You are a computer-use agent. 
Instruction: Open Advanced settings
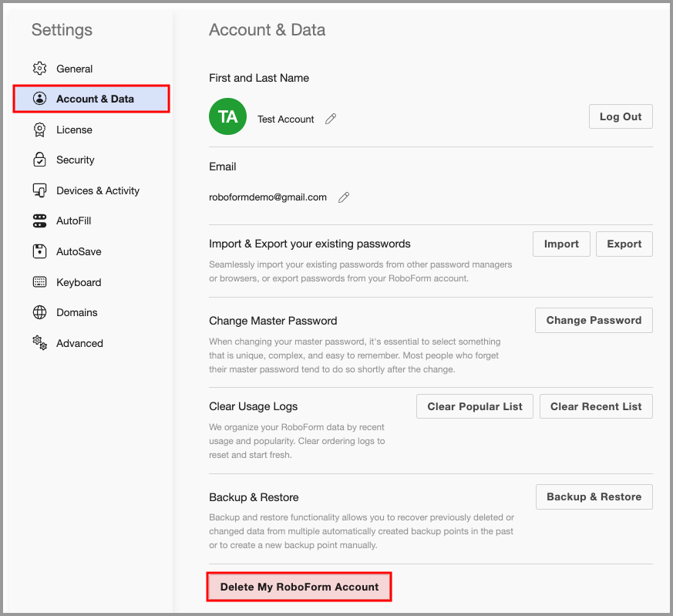point(92,343)
